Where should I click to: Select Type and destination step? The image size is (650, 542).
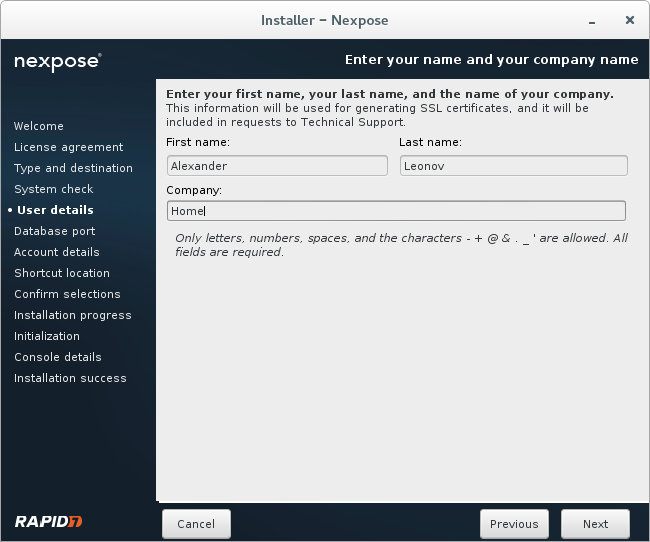point(73,168)
